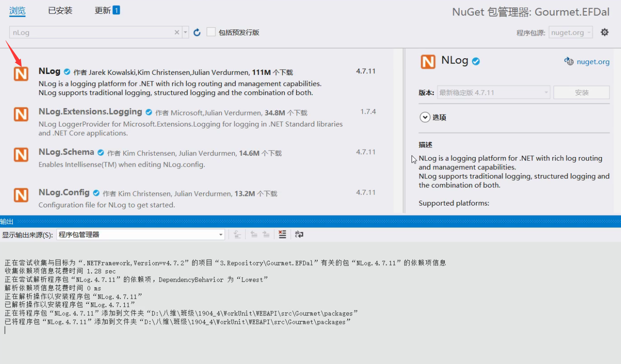Click version 1.7.4 of NLog.Extensions.Logging

tap(368, 112)
